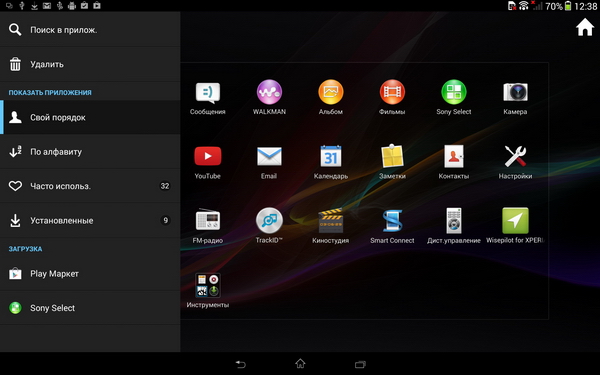Sort apps По алфавиту
The image size is (600, 375).
90,152
